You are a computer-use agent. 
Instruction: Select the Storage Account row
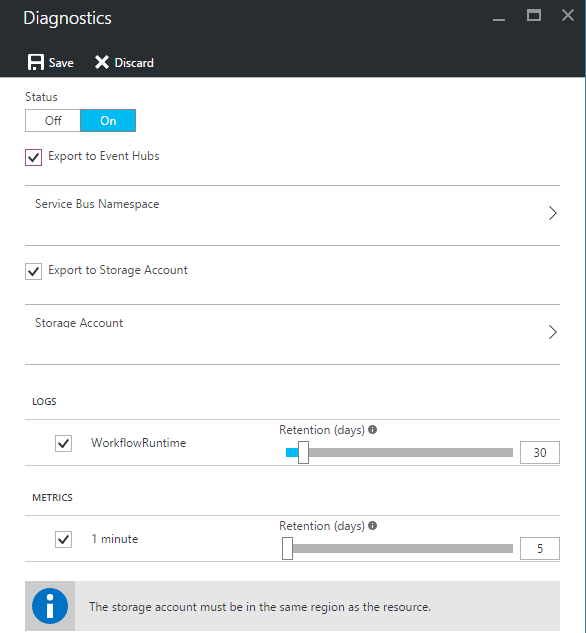pyautogui.click(x=292, y=334)
